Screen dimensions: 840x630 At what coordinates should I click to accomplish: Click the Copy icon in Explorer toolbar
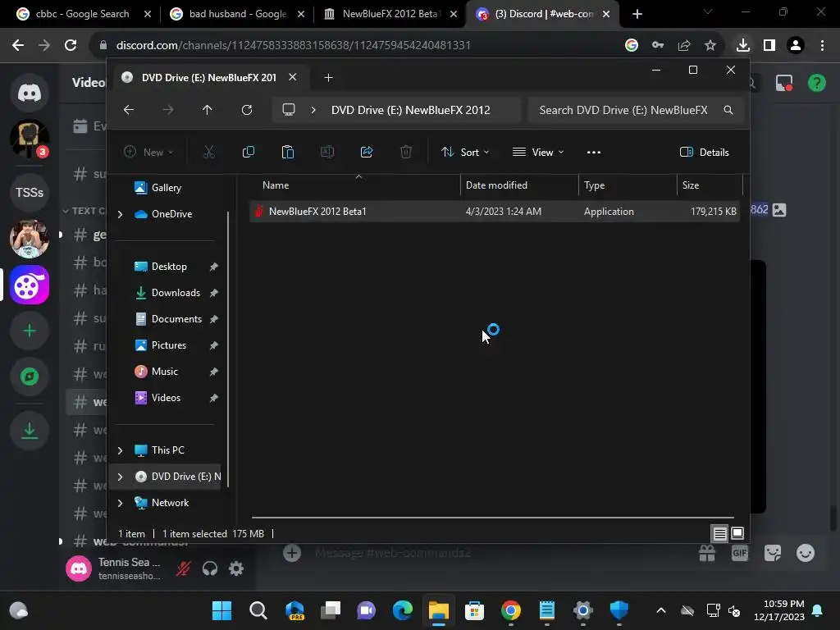click(248, 152)
